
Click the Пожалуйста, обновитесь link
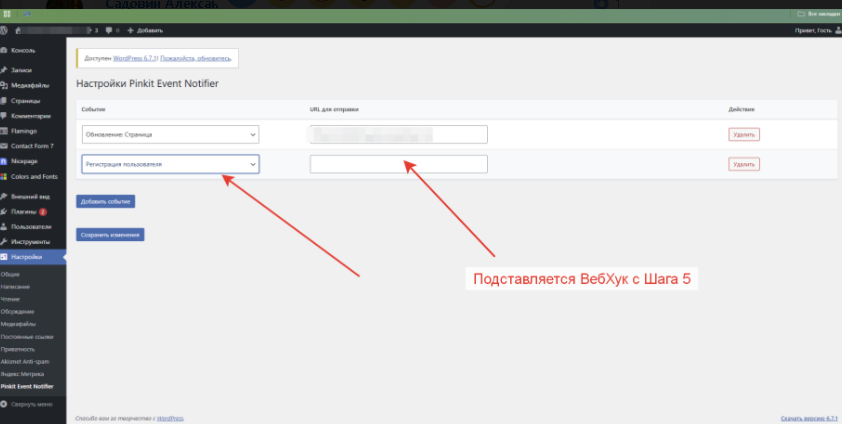(x=195, y=58)
